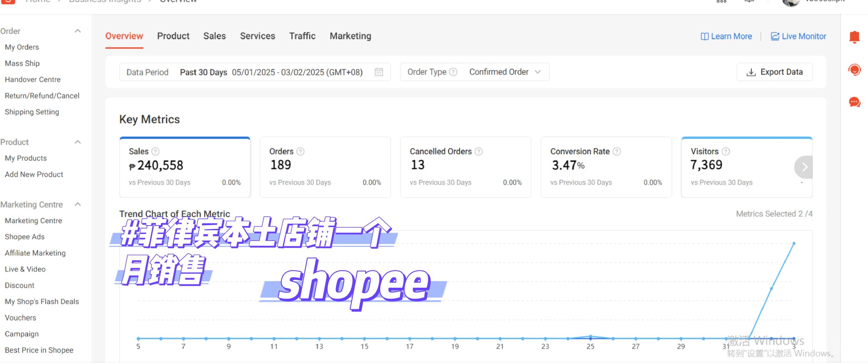The height and width of the screenshot is (363, 868).
Task: Select the Cancelled Orders metric card
Action: click(x=466, y=167)
